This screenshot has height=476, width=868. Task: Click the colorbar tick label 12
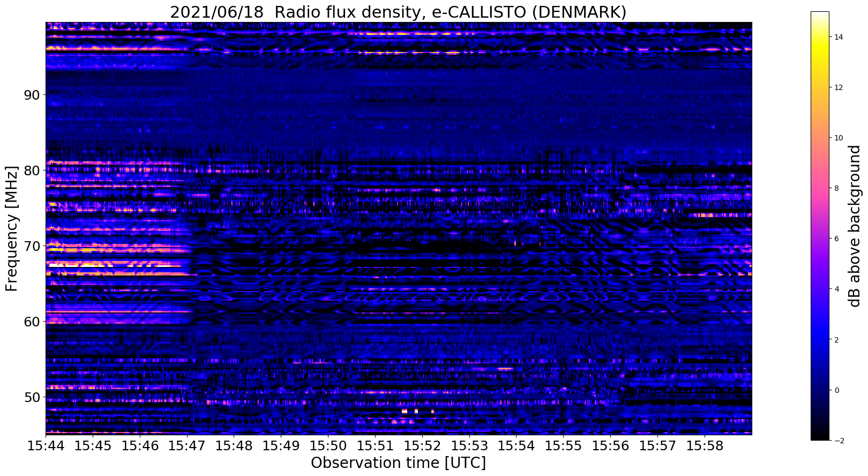pyautogui.click(x=838, y=87)
